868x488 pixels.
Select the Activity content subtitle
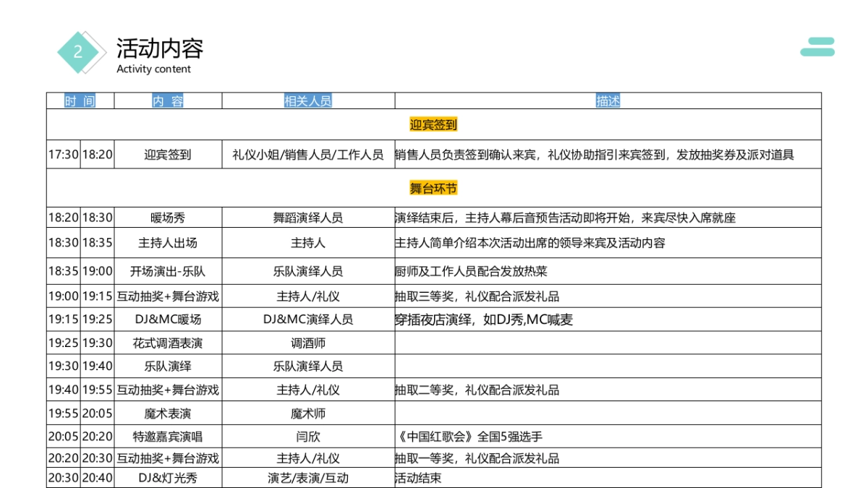(x=152, y=69)
